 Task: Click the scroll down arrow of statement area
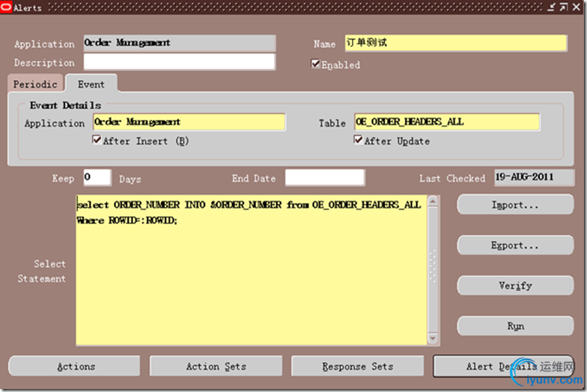click(433, 338)
